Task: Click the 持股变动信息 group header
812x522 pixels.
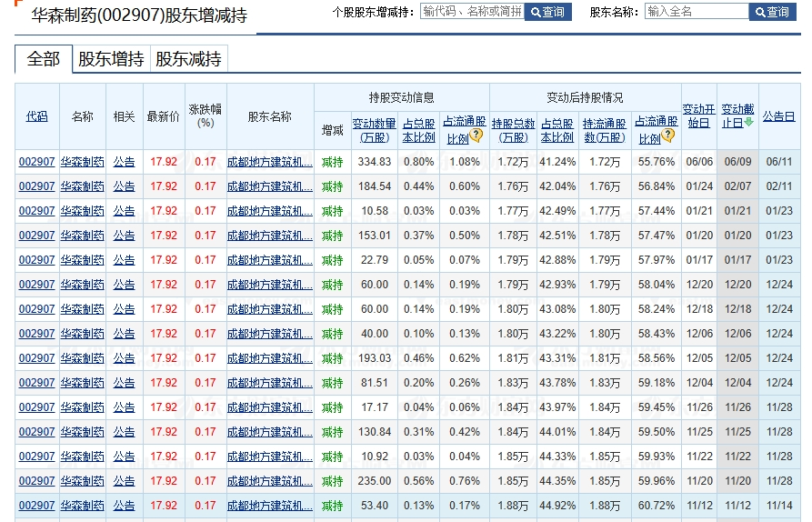Action: pos(401,97)
